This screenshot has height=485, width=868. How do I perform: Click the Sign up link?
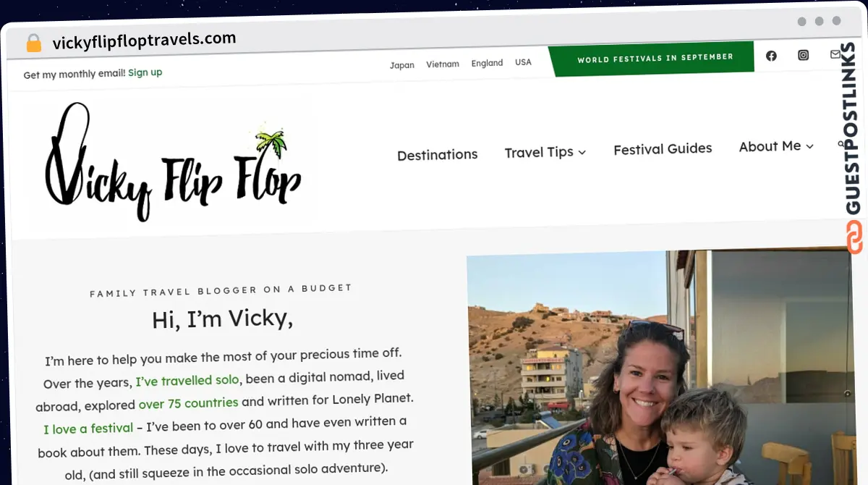click(x=145, y=72)
